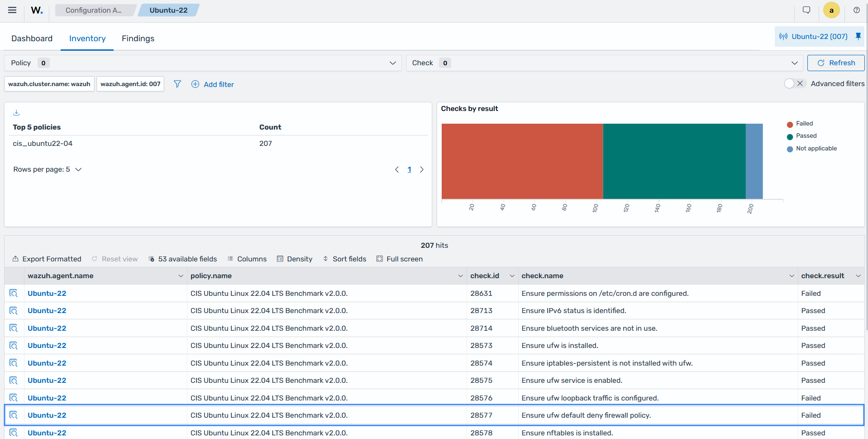This screenshot has width=868, height=439.
Task: Open the help question-mark icon
Action: coord(857,10)
